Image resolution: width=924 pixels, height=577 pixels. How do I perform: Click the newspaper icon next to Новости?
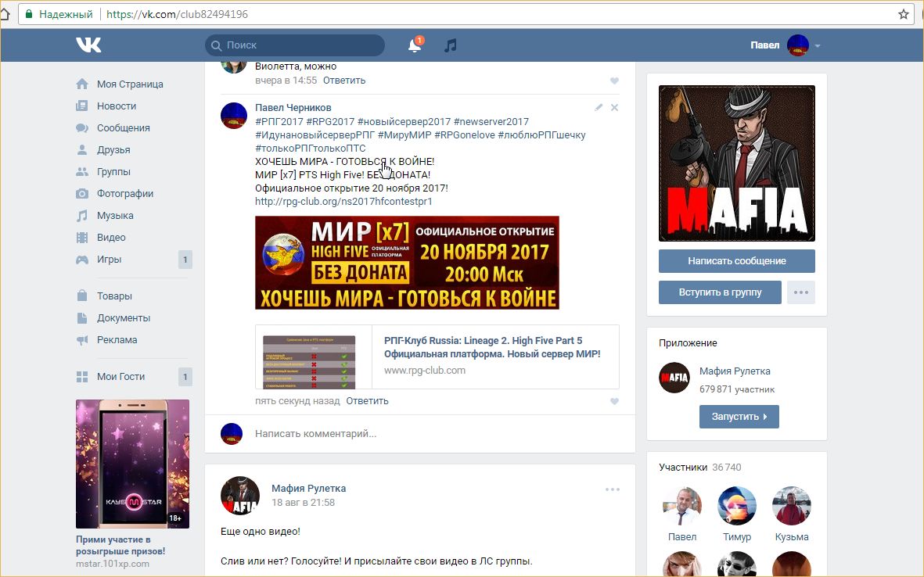[82, 106]
